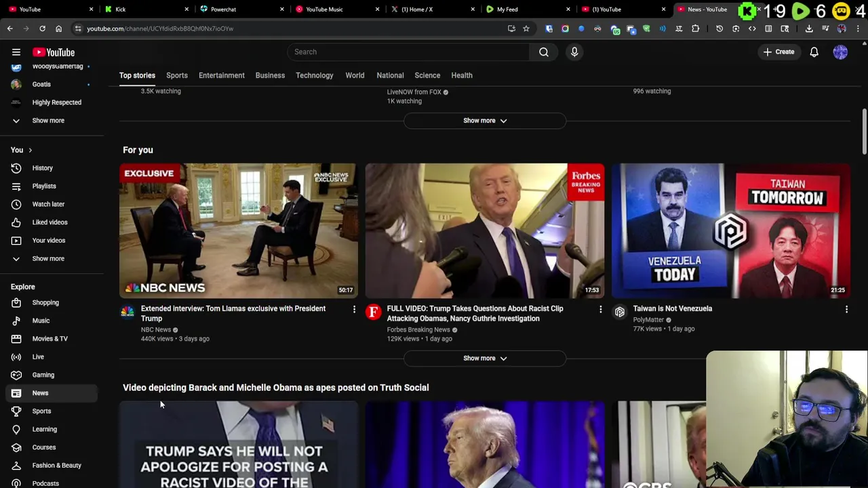Switch to Science tab
Image resolution: width=868 pixels, height=488 pixels.
(427, 75)
